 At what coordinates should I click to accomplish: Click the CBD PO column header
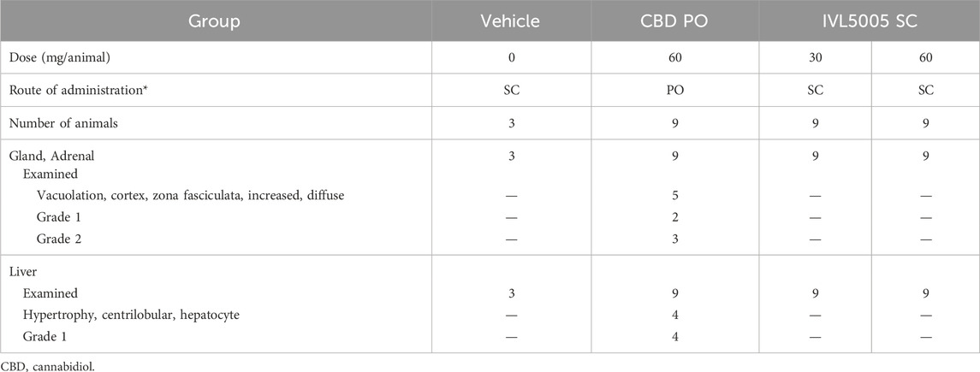tap(675, 22)
